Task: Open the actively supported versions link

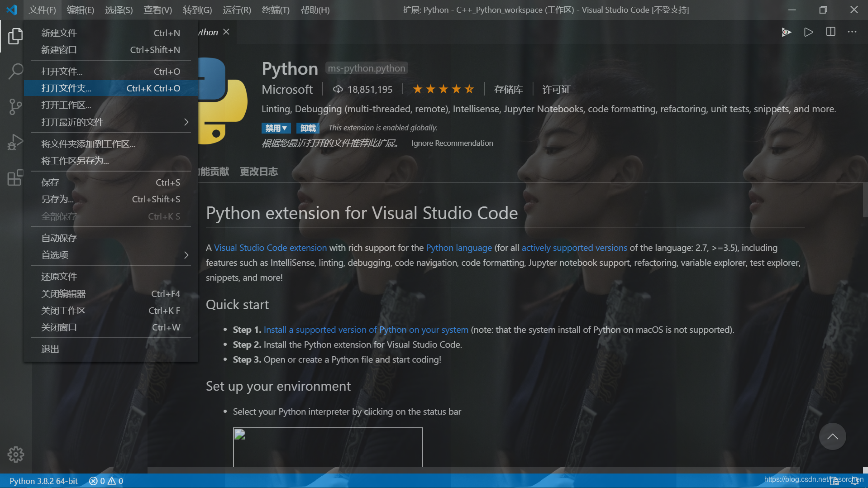Action: [x=574, y=248]
